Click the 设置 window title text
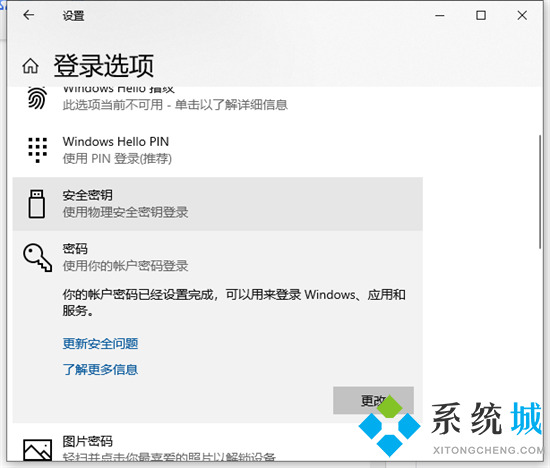550x468 pixels. [x=73, y=16]
